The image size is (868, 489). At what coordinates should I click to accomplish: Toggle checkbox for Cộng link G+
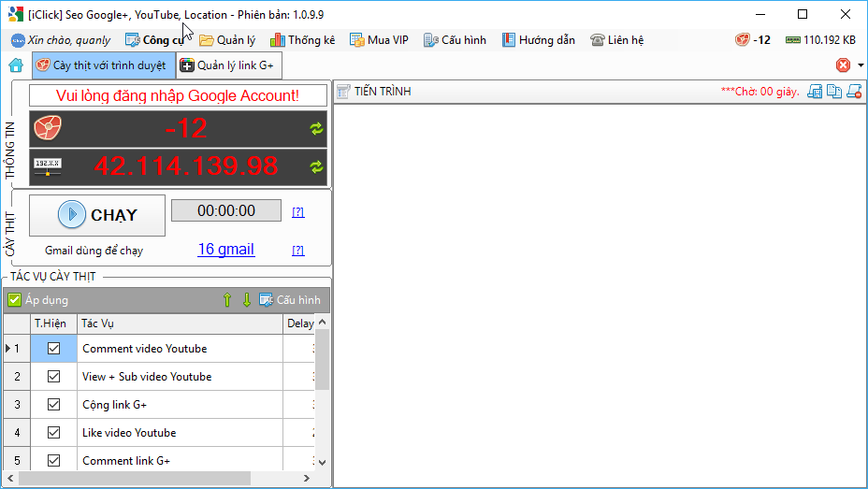53,405
